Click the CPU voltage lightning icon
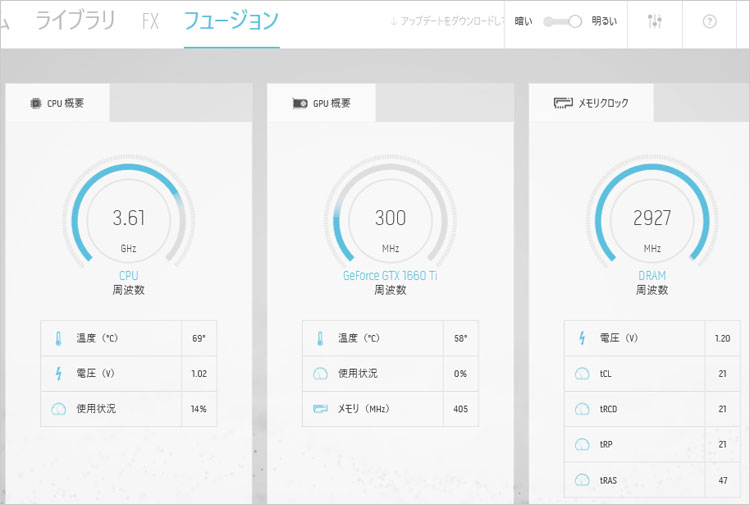Image resolution: width=750 pixels, height=505 pixels. click(x=57, y=373)
